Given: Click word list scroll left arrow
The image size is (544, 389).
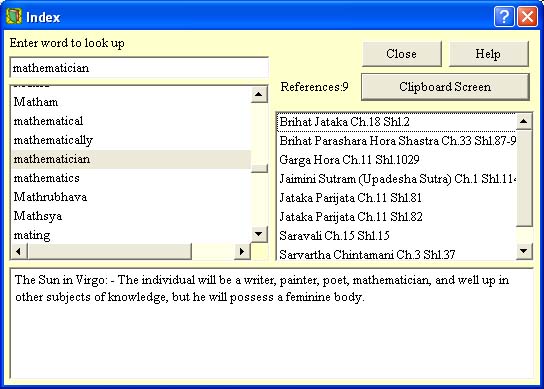Looking at the screenshot, I should tap(19, 251).
